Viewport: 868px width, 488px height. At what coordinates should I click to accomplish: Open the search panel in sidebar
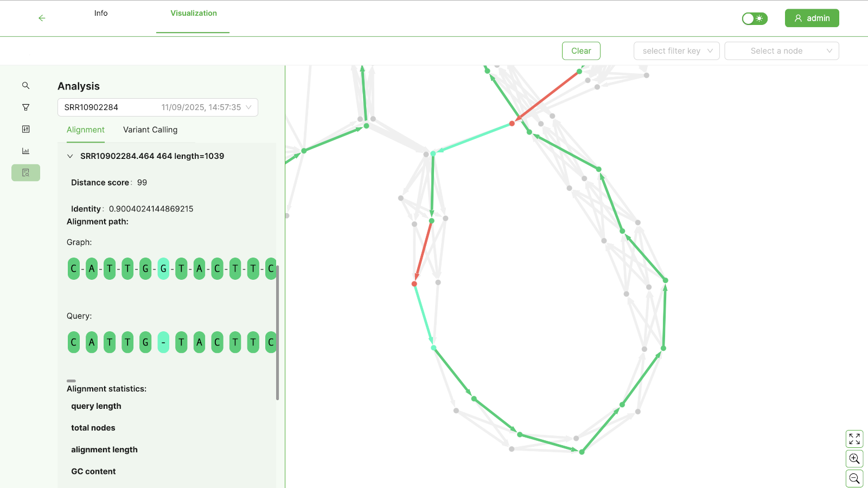25,86
